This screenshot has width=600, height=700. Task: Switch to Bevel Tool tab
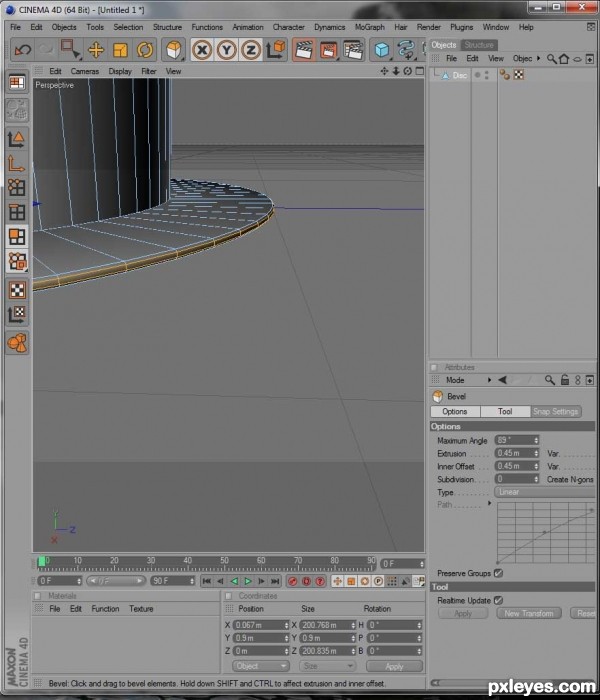pyautogui.click(x=505, y=411)
